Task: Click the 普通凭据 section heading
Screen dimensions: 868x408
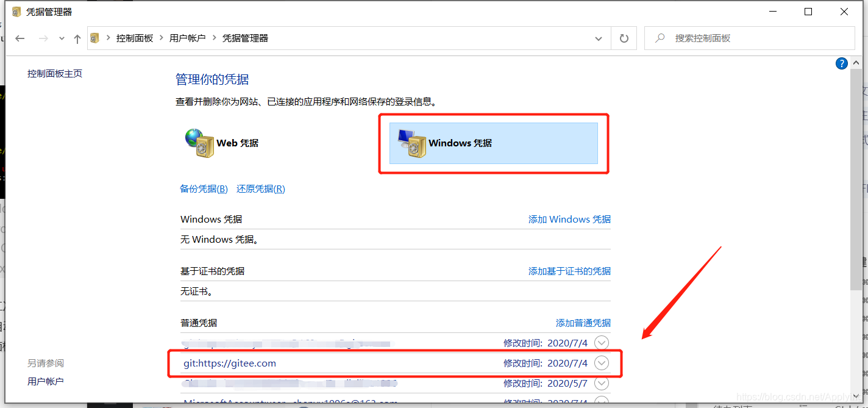Action: (x=199, y=323)
